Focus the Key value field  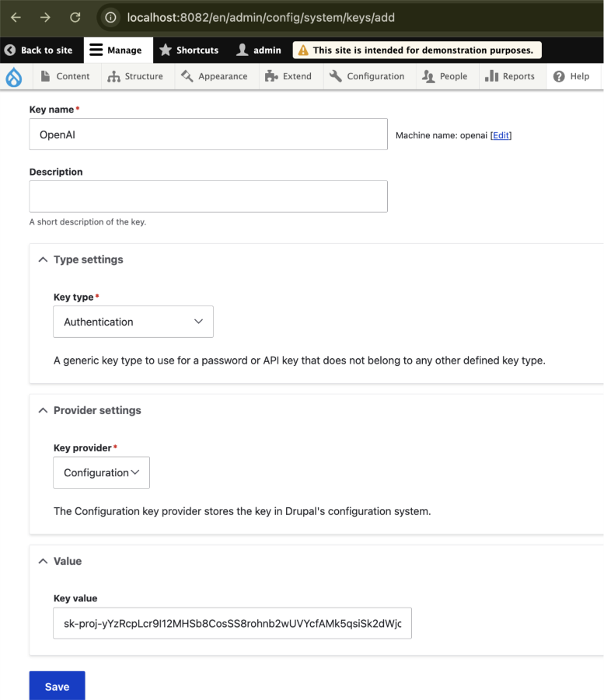232,623
